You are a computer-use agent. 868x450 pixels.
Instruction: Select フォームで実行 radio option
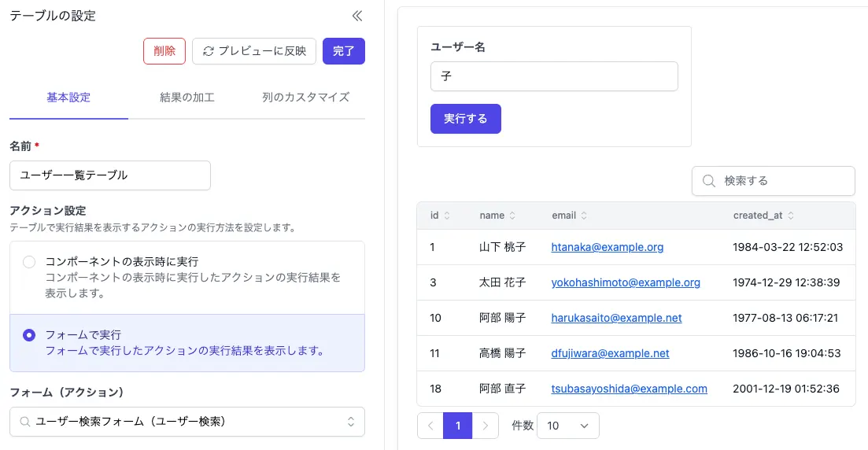pyautogui.click(x=29, y=335)
